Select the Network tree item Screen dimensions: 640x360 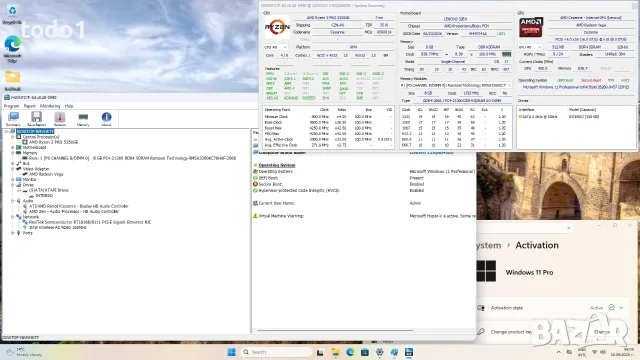pyautogui.click(x=31, y=217)
